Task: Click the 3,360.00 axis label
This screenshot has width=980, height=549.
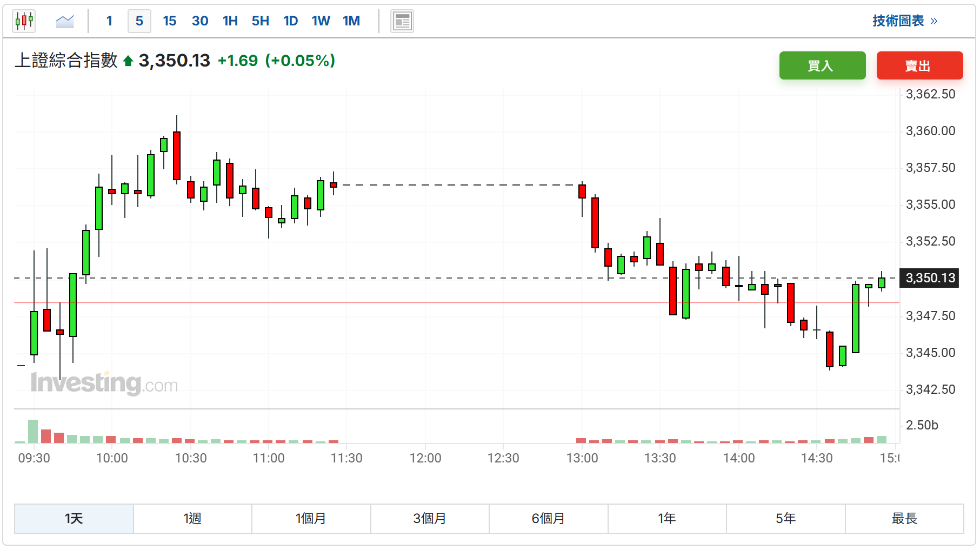Action: (x=931, y=131)
